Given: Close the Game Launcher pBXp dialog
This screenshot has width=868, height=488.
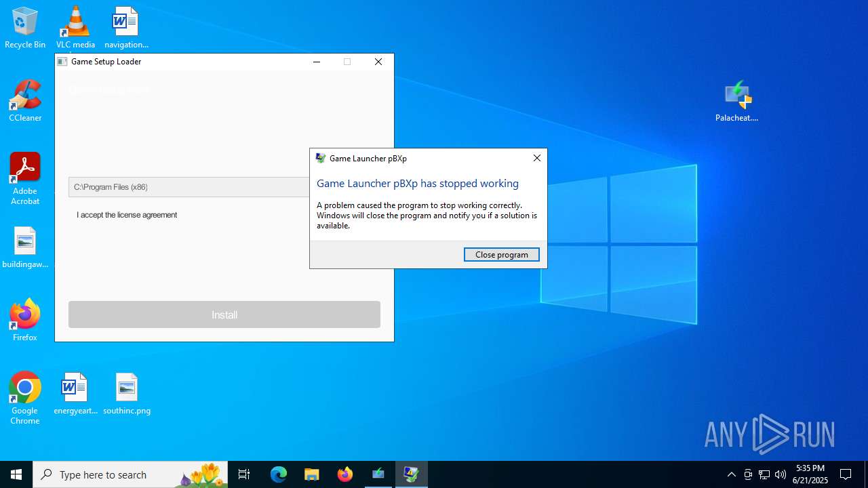Looking at the screenshot, I should click(537, 158).
